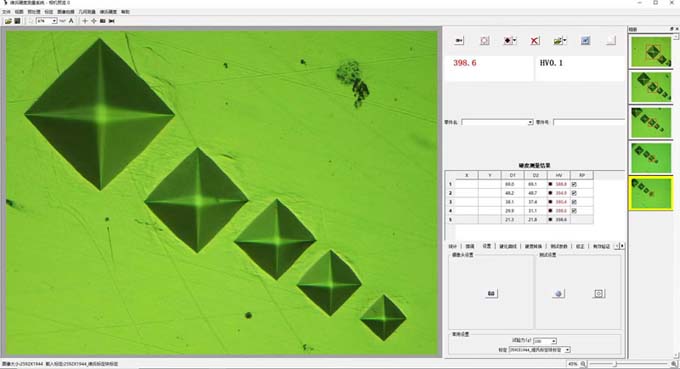Select the first thumbnail in right image list
The image size is (680, 369).
651,52
